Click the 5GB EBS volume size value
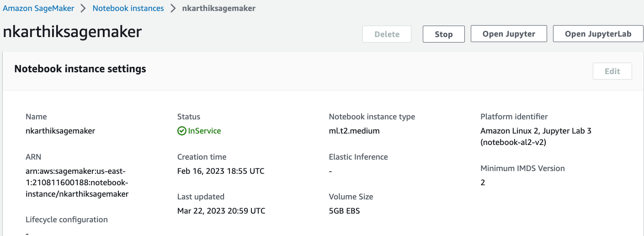644x236 pixels. click(344, 211)
